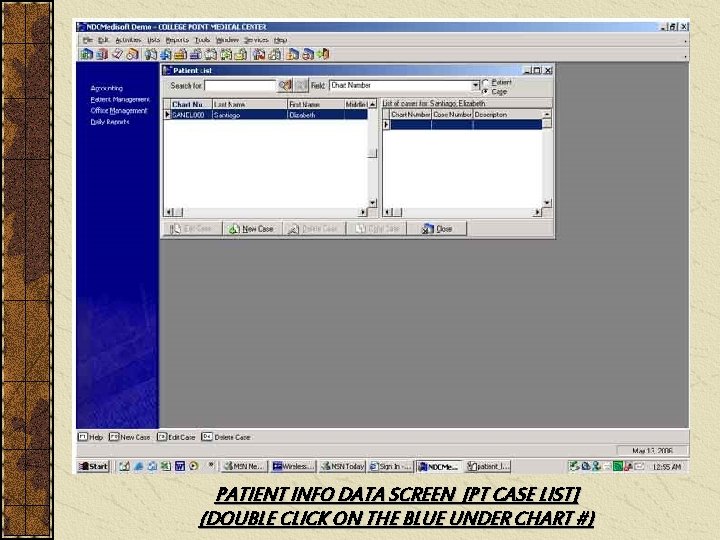This screenshot has width=720, height=540.
Task: Click Edit Case in the bottom shortcut bar
Action: 176,437
